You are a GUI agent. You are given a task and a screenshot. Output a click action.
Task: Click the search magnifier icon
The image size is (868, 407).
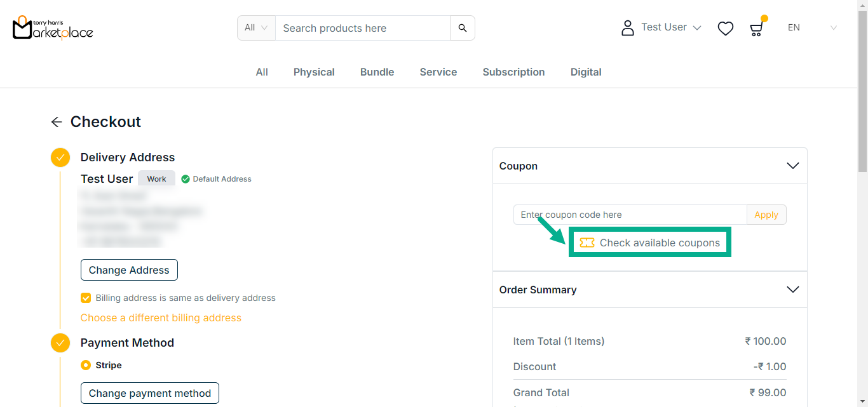[462, 28]
